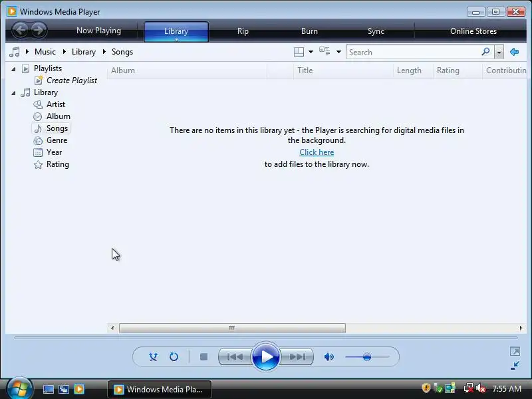Mute the player volume speaker icon
532x399 pixels.
tap(329, 356)
